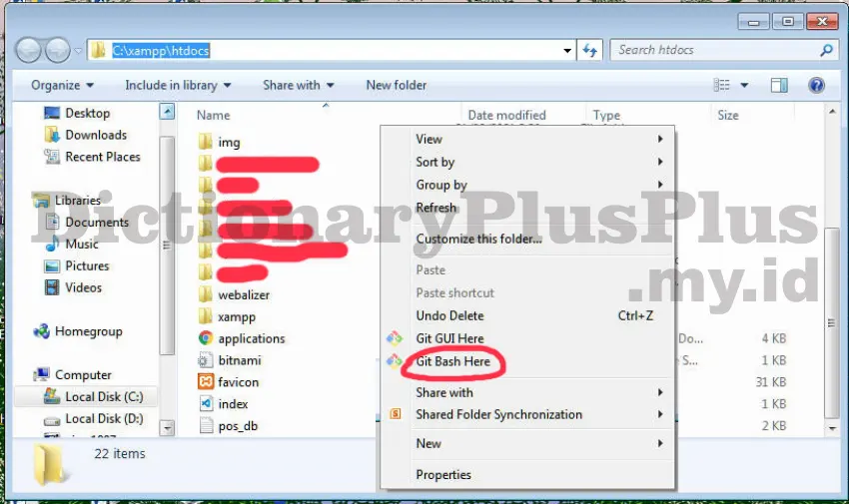Image resolution: width=849 pixels, height=504 pixels.
Task: Sort by Size column header
Action: tap(728, 115)
